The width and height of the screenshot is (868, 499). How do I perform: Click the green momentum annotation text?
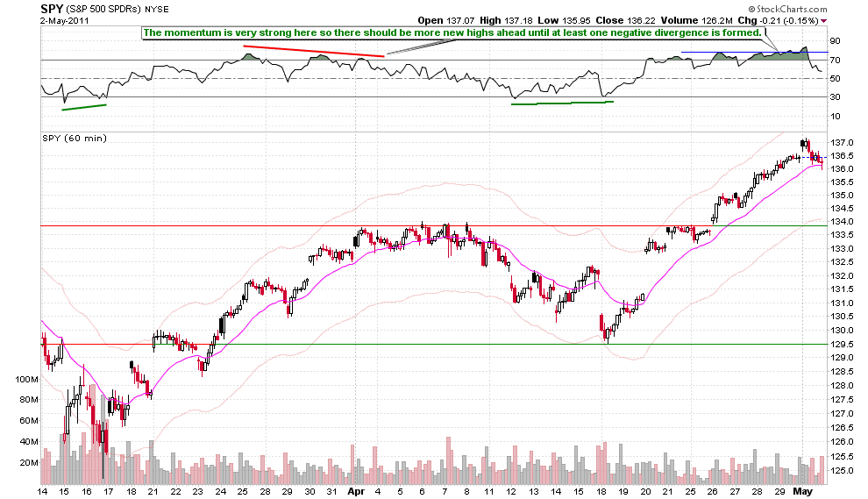452,32
